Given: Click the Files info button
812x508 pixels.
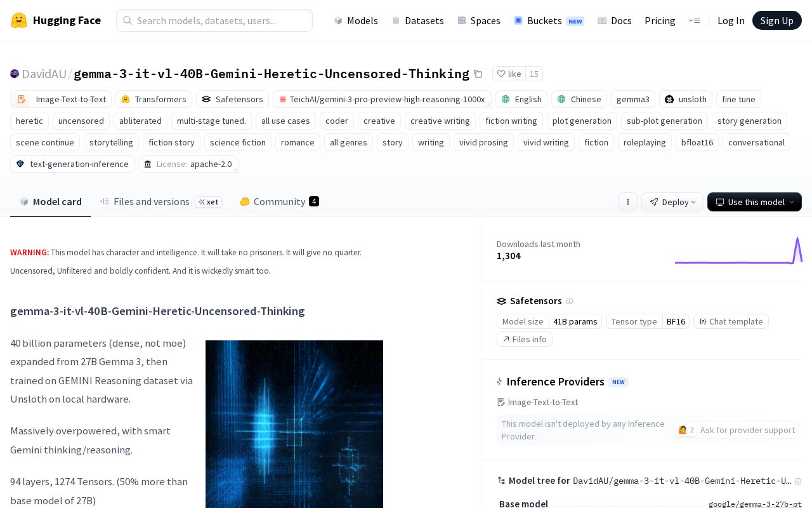Looking at the screenshot, I should pos(525,339).
